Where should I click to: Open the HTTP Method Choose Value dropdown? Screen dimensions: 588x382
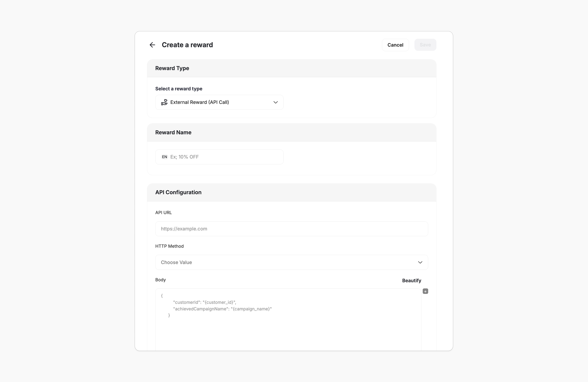[x=291, y=262]
